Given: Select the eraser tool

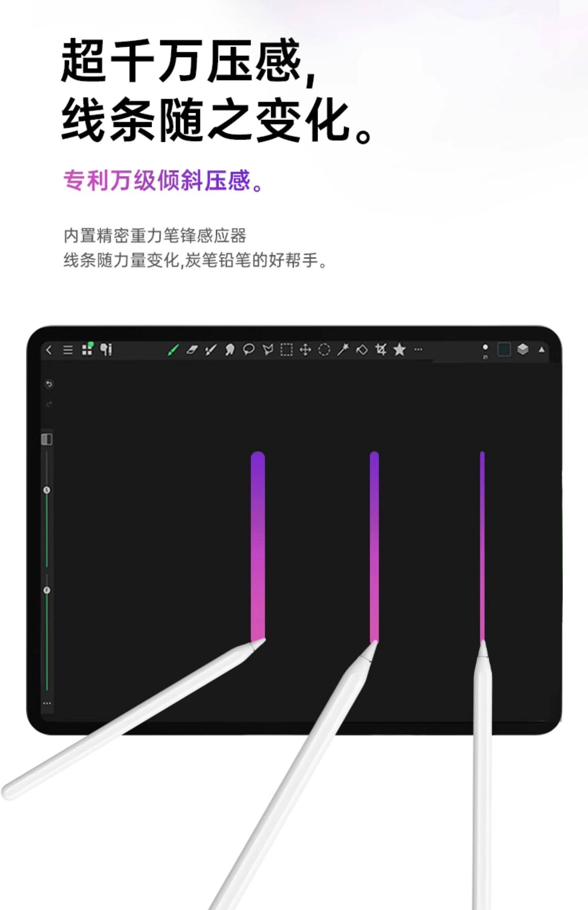Looking at the screenshot, I should (192, 350).
